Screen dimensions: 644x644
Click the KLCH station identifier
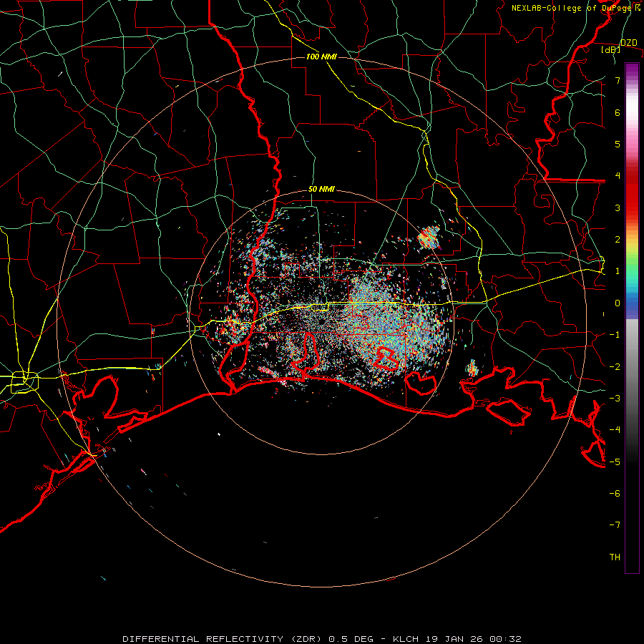coord(406,639)
